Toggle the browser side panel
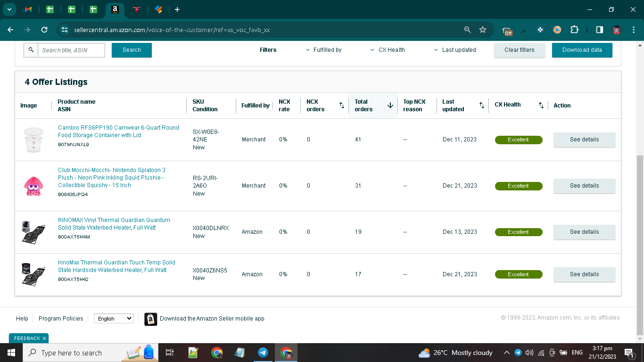 pos(599,30)
